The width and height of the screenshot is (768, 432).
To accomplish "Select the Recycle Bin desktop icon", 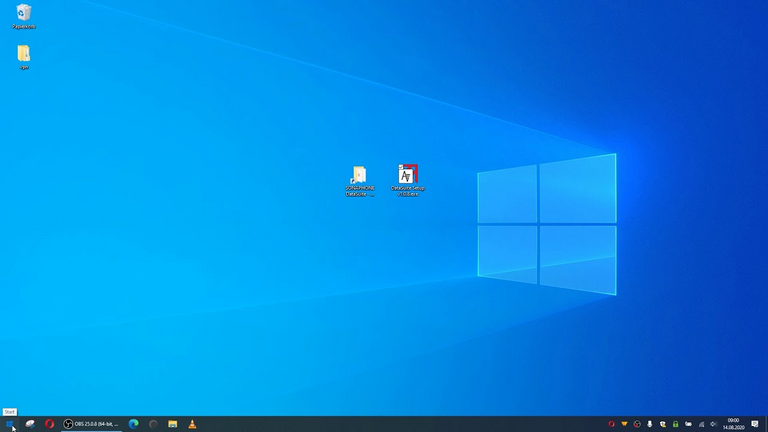I will 24,14.
